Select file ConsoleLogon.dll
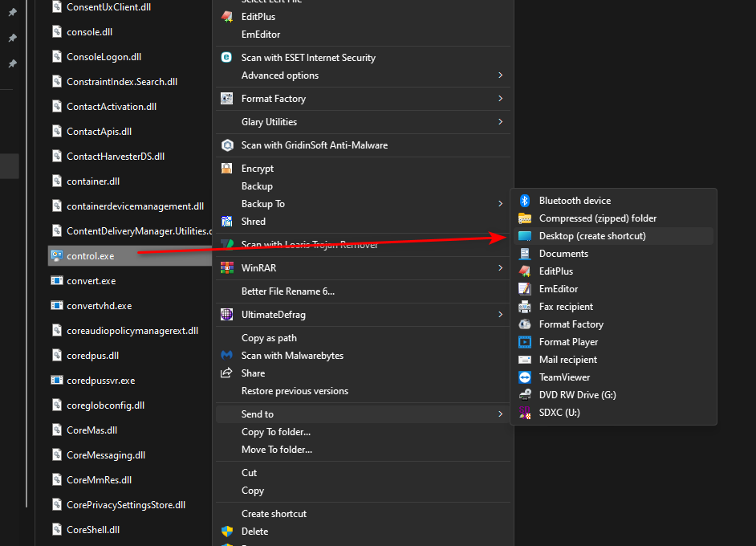 [x=104, y=57]
